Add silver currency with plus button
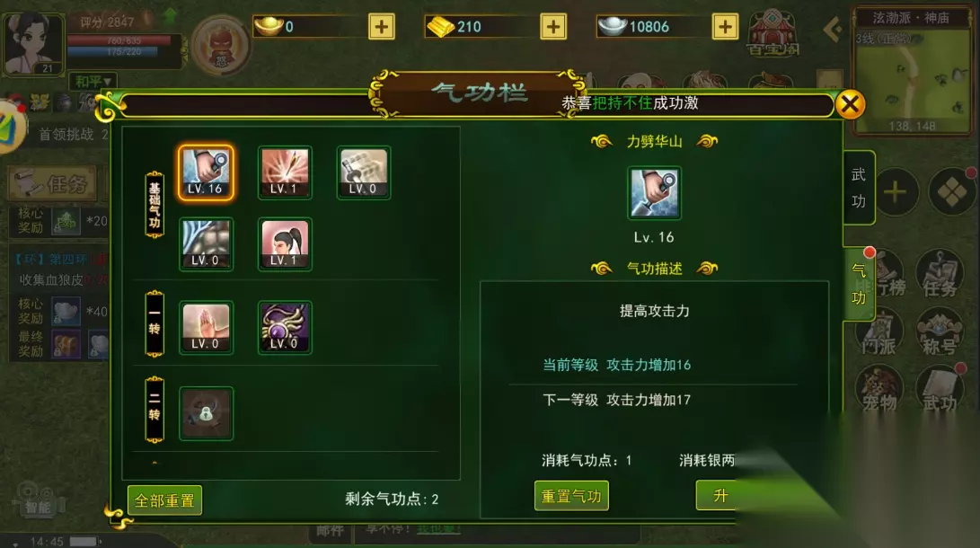Screen dimensions: 980x548 click(x=725, y=26)
